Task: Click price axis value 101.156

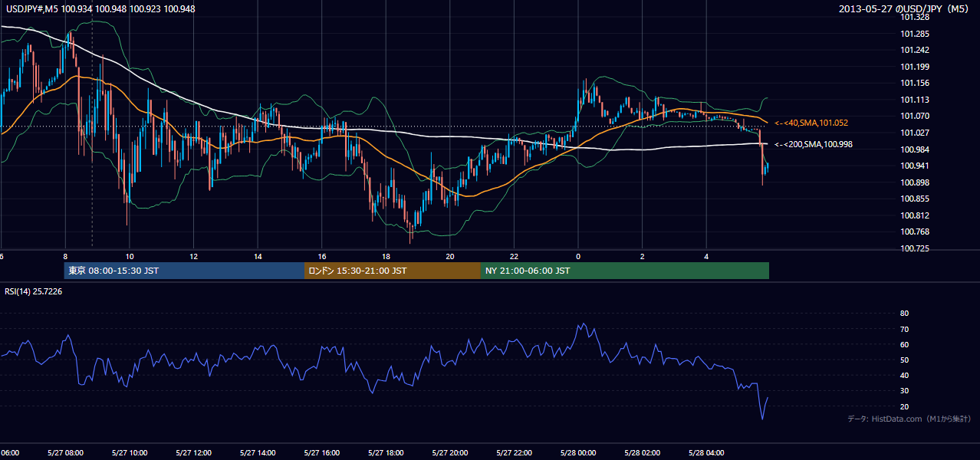Action: pyautogui.click(x=916, y=83)
